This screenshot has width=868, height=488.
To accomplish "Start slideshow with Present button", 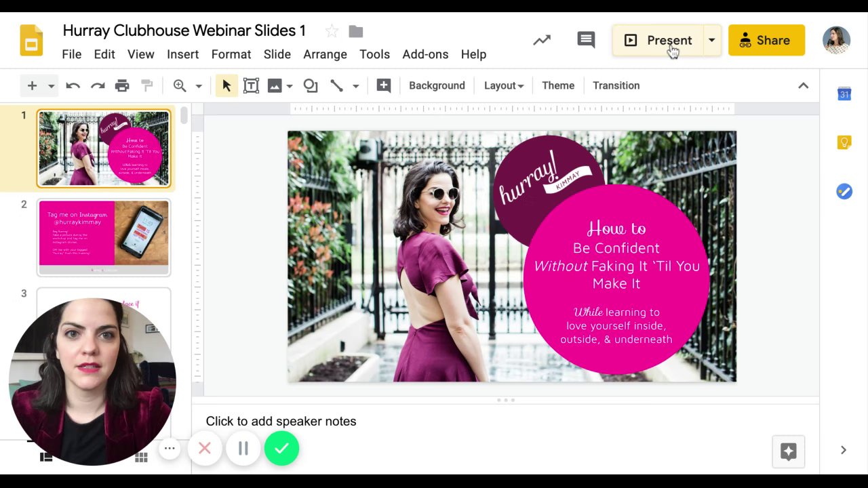I will point(658,41).
